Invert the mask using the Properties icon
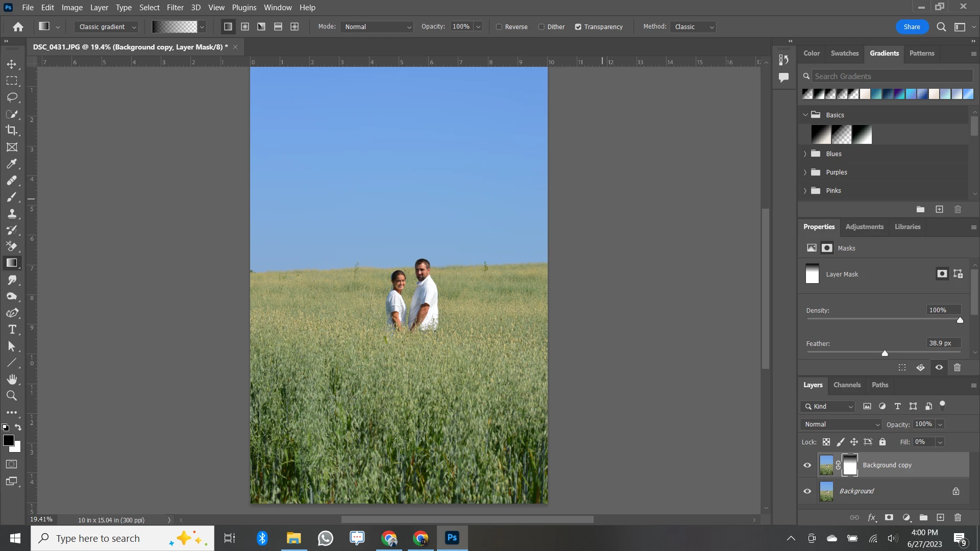Viewport: 980px width, 551px height. click(x=920, y=367)
